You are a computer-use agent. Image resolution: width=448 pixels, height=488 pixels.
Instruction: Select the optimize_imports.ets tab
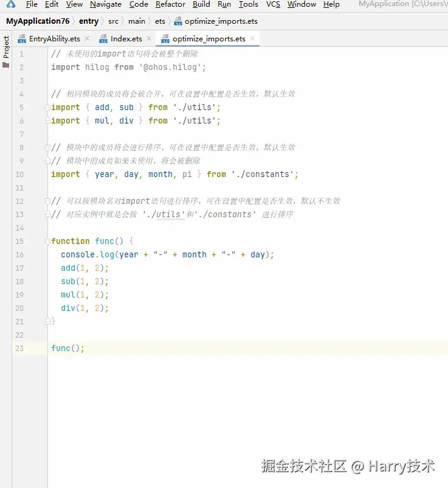tap(209, 38)
